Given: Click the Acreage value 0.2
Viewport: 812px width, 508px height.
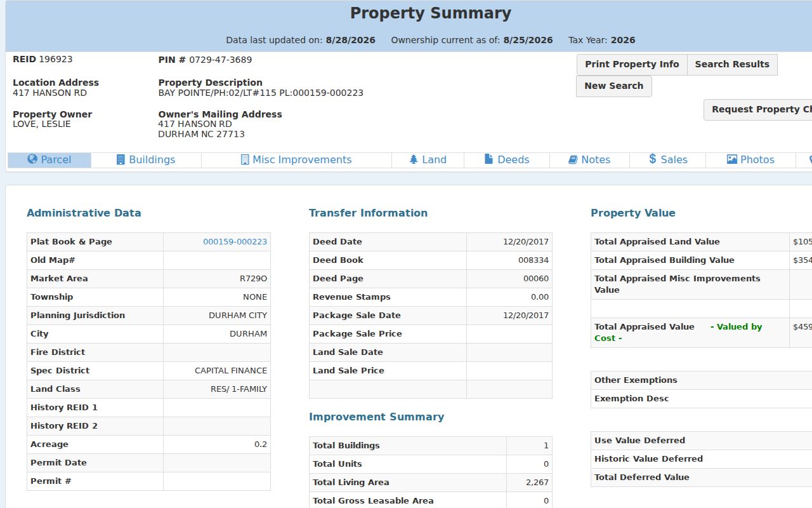Looking at the screenshot, I should click(261, 444).
